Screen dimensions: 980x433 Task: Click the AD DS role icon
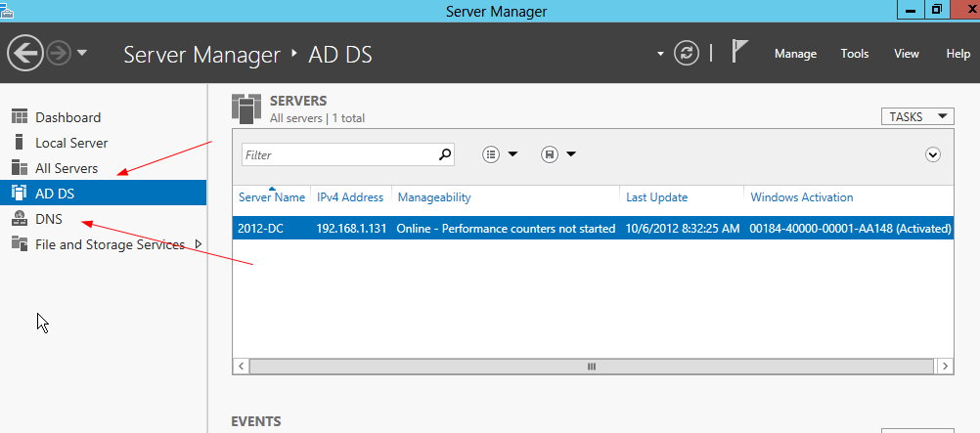(20, 194)
